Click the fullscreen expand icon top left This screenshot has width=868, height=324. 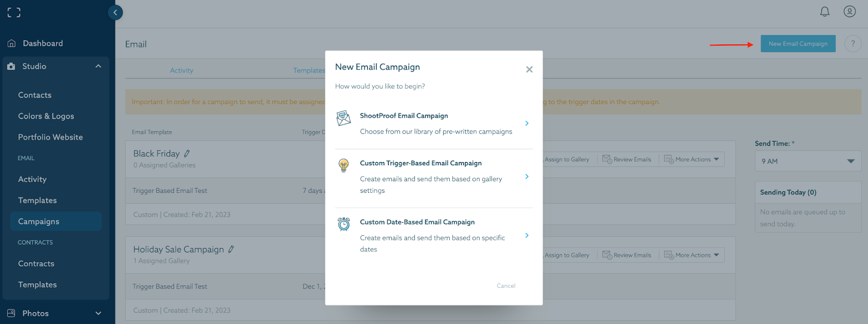click(13, 12)
